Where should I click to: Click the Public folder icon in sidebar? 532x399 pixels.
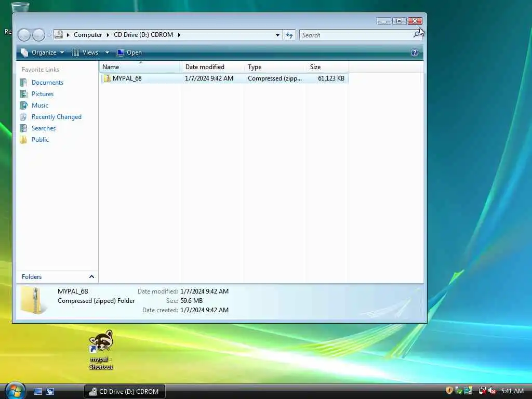(23, 140)
